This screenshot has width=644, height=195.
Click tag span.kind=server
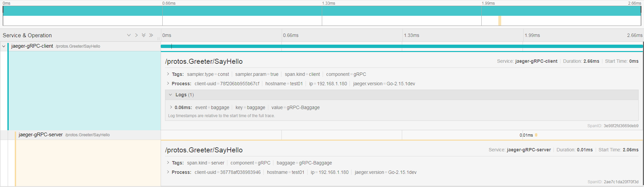pyautogui.click(x=206, y=163)
